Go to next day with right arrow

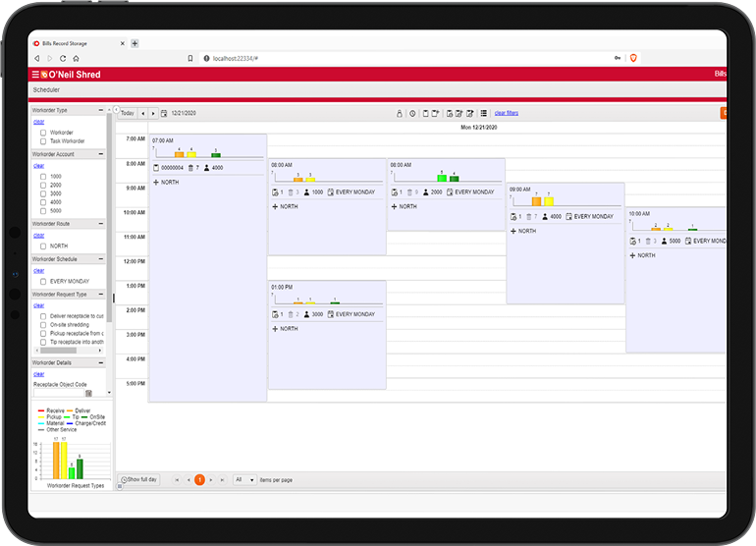[152, 113]
